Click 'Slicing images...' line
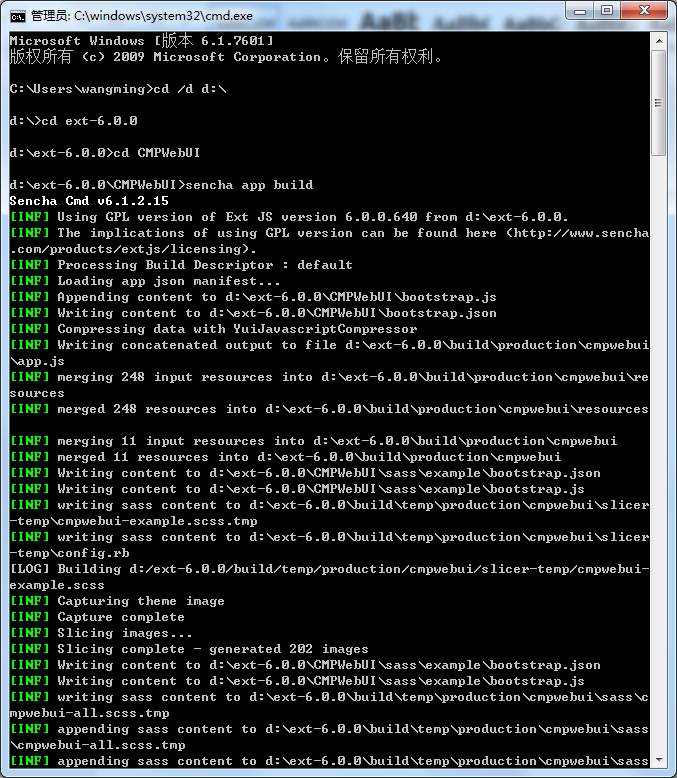677x778 pixels. click(x=101, y=633)
